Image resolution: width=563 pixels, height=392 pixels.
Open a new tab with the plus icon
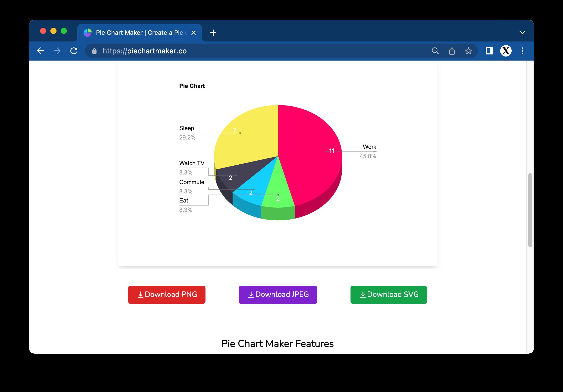coord(213,33)
